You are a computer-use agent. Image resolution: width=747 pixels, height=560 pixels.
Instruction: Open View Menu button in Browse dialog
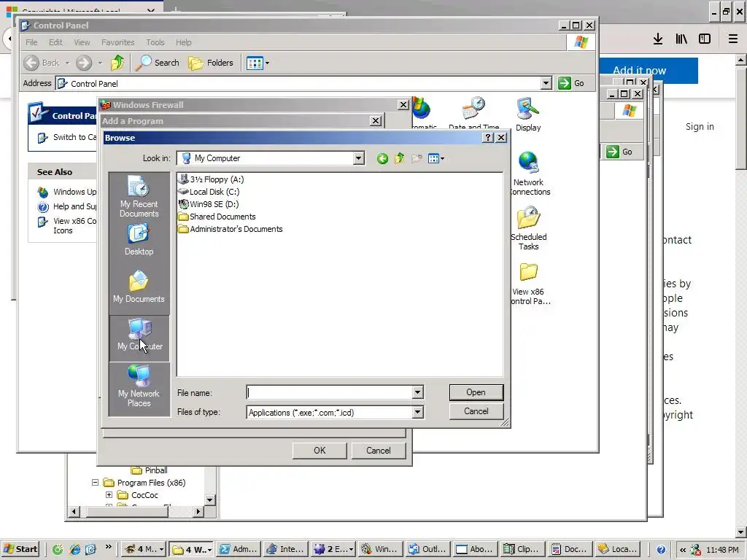436,158
